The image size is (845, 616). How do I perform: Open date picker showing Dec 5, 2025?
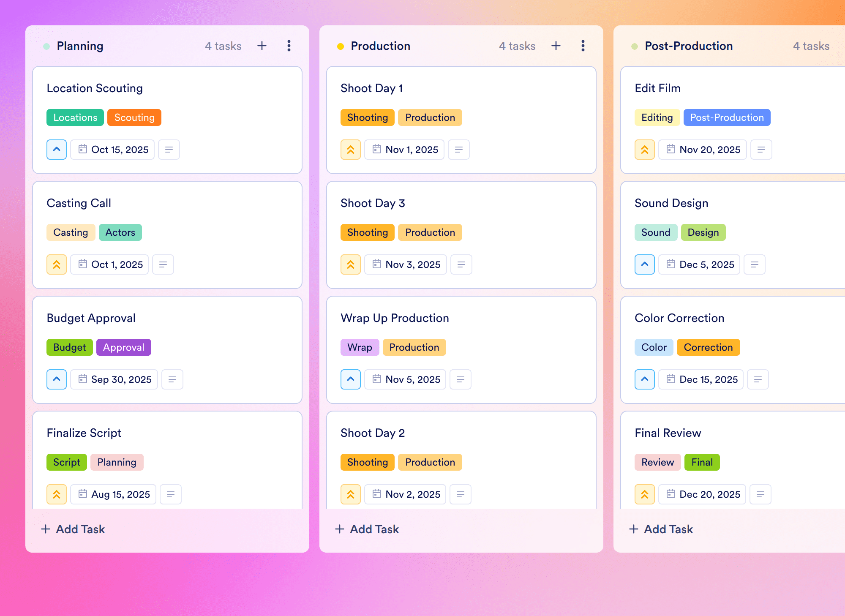(699, 264)
